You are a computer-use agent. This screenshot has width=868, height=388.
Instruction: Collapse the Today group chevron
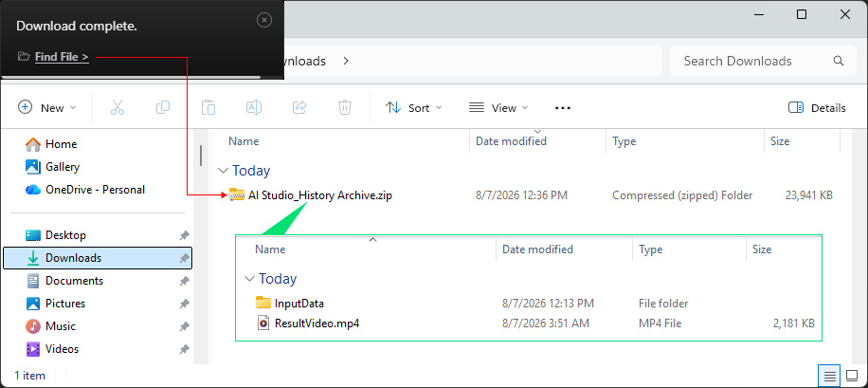pyautogui.click(x=223, y=170)
